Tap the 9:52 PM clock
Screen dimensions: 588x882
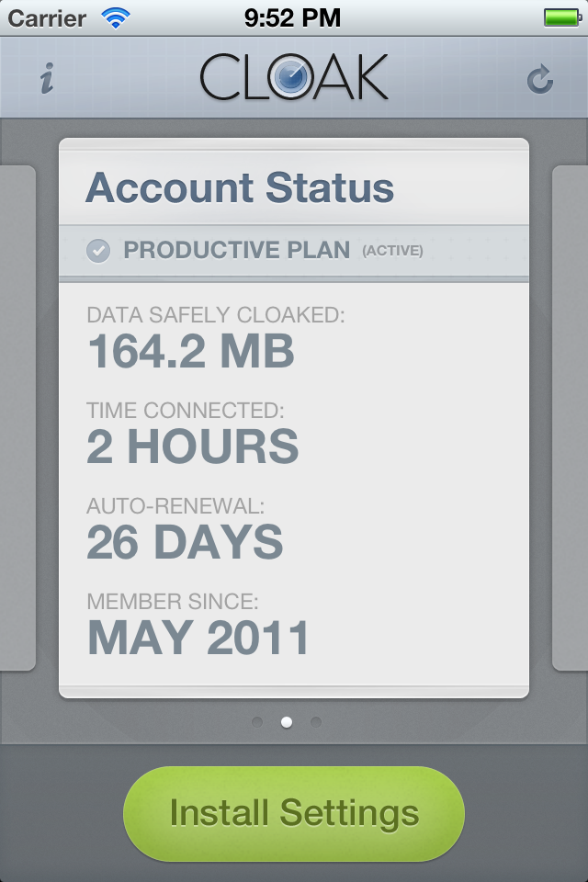click(x=293, y=17)
